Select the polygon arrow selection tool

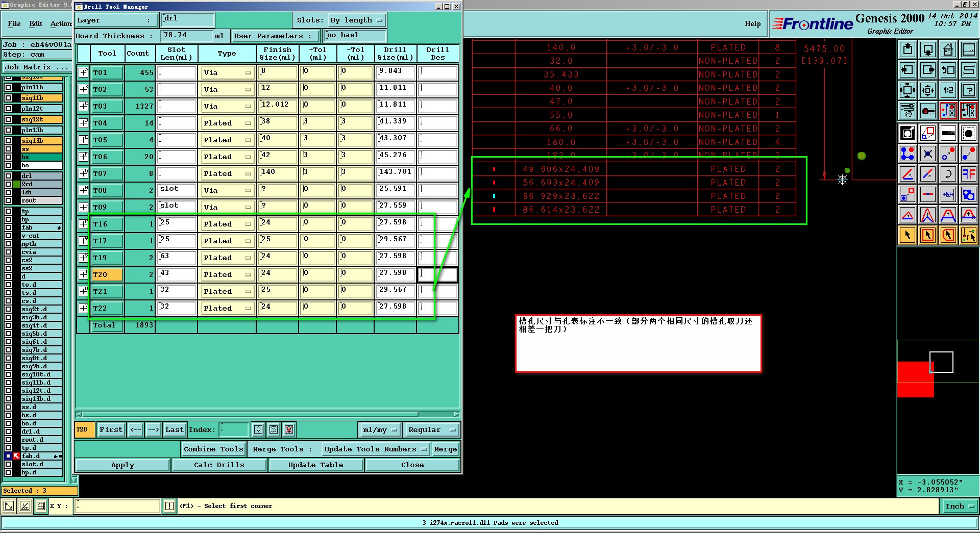click(948, 235)
